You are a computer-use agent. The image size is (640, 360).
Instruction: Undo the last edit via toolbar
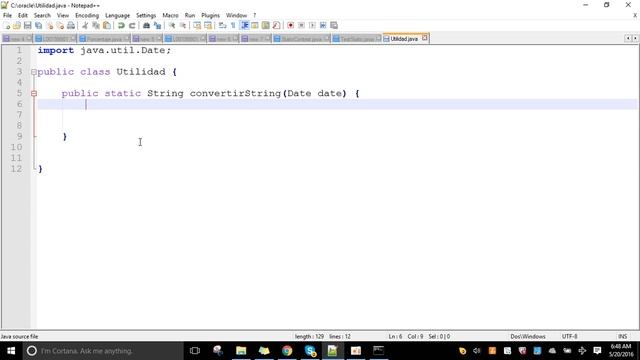point(121,25)
